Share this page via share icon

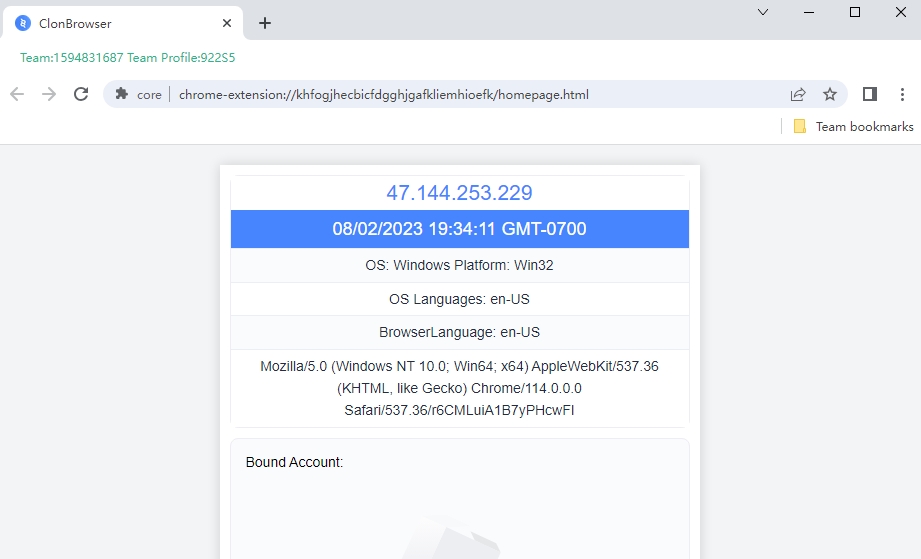[798, 94]
